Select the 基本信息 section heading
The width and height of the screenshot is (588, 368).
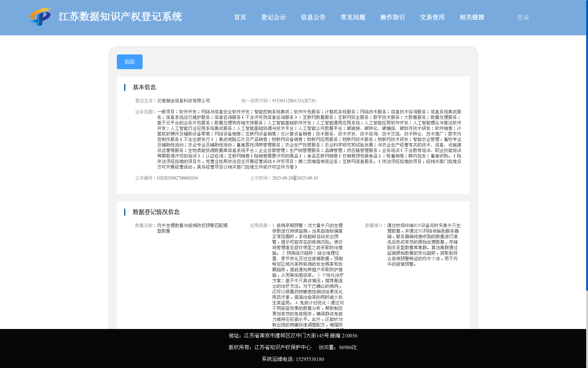tap(144, 87)
